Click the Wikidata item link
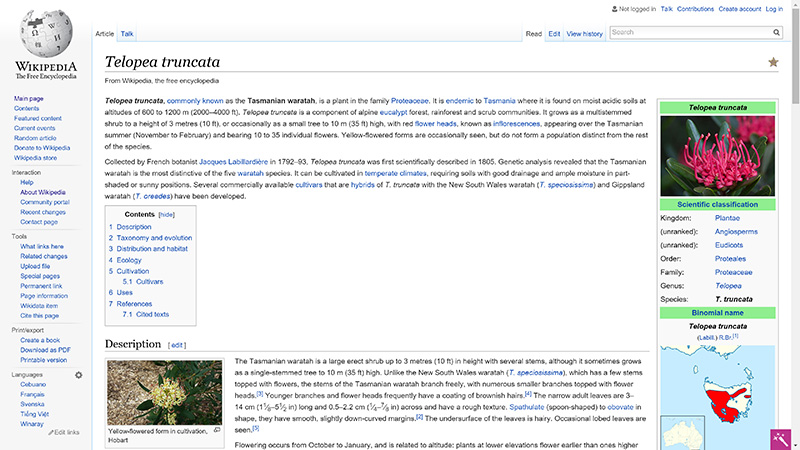This screenshot has height=450, width=800. [x=39, y=306]
